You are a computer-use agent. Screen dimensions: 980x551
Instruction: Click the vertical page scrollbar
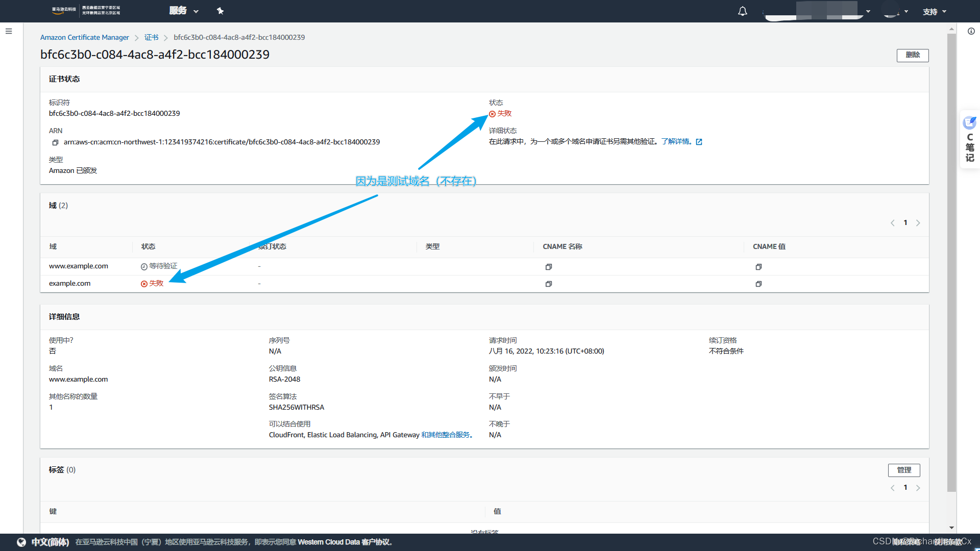tap(951, 263)
